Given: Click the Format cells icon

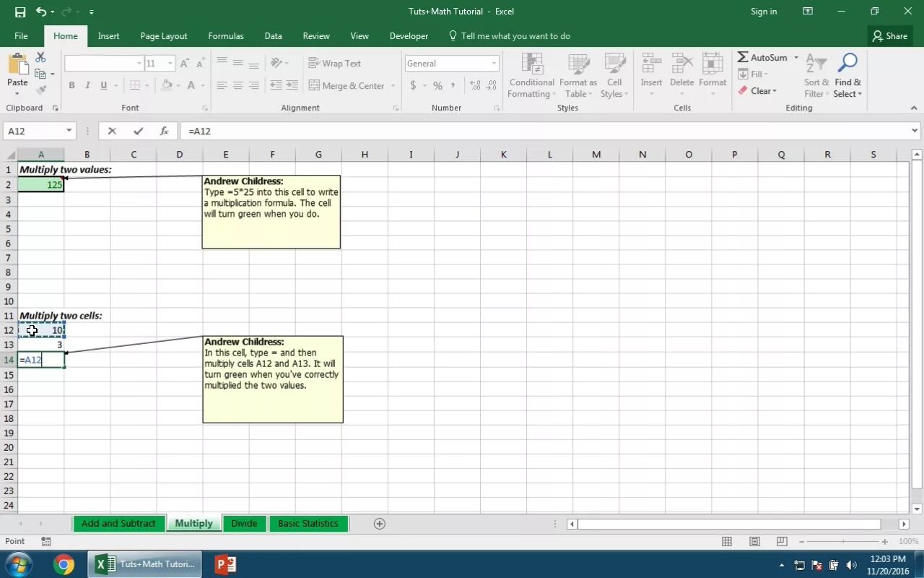Looking at the screenshot, I should [712, 64].
